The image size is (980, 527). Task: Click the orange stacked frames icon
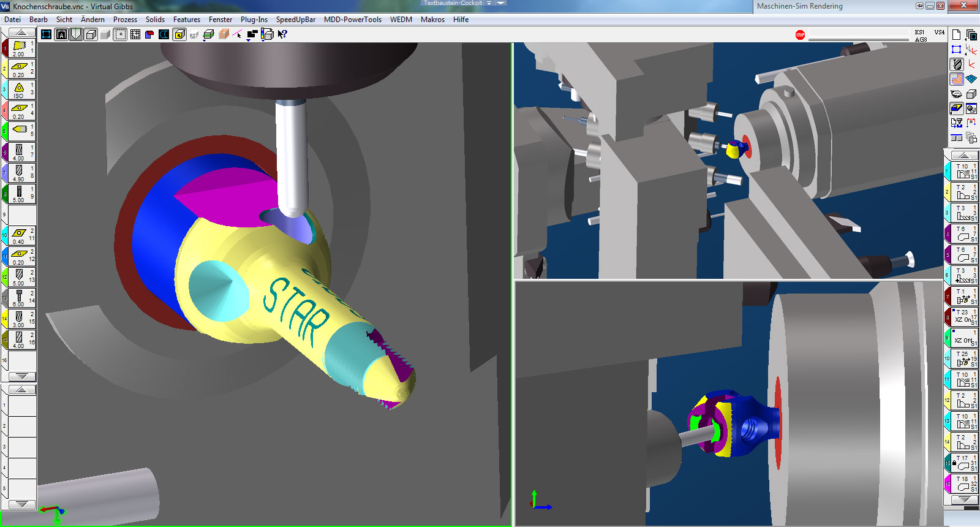pos(224,34)
